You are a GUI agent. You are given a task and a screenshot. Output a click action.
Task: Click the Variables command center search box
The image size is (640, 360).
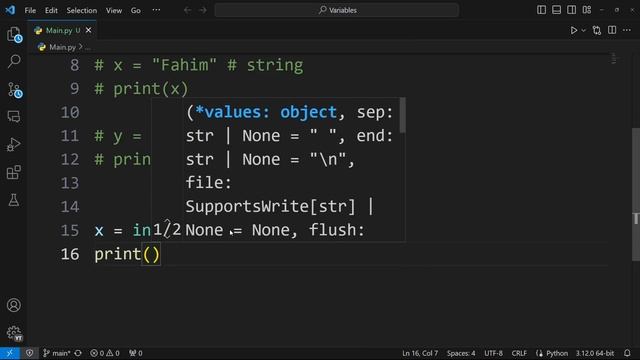[x=337, y=10]
